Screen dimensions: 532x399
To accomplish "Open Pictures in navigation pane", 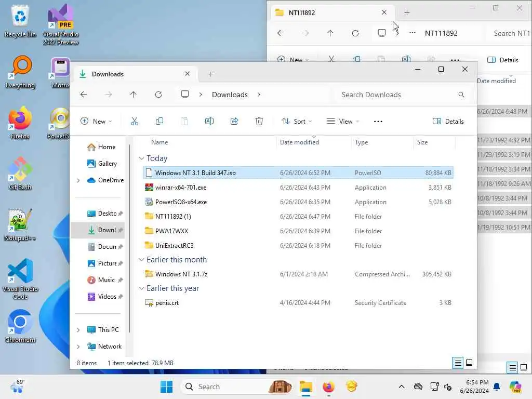I will tap(104, 263).
